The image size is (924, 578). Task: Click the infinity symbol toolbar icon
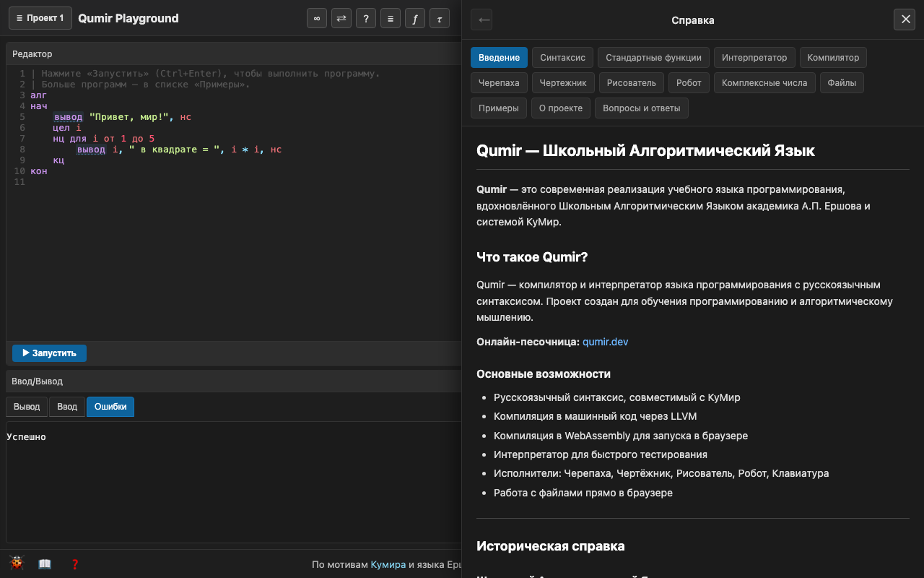click(317, 18)
